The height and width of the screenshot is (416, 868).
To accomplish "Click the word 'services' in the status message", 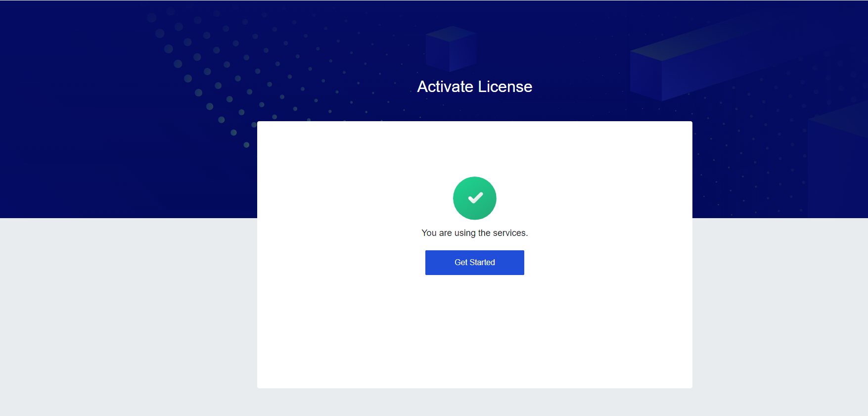I will [509, 233].
